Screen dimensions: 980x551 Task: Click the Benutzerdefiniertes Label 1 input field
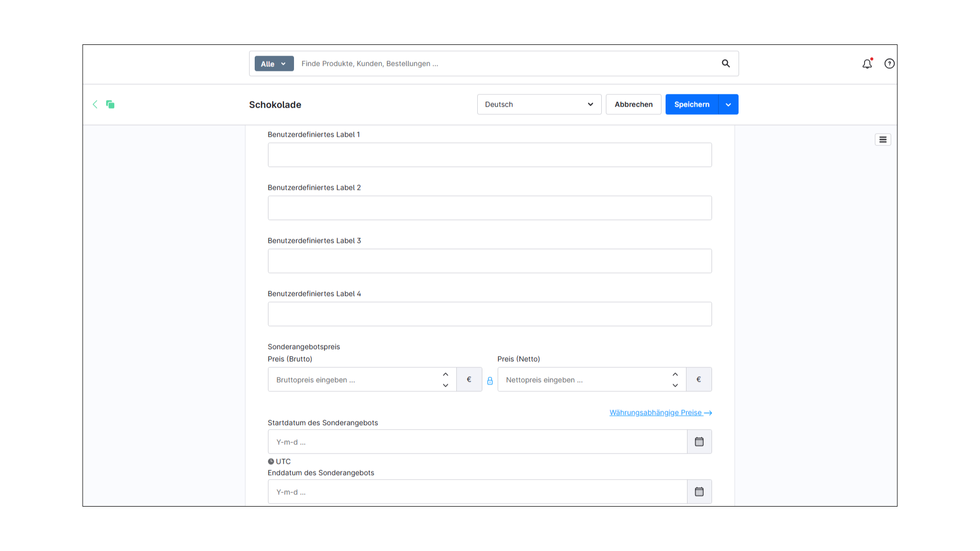pos(489,155)
